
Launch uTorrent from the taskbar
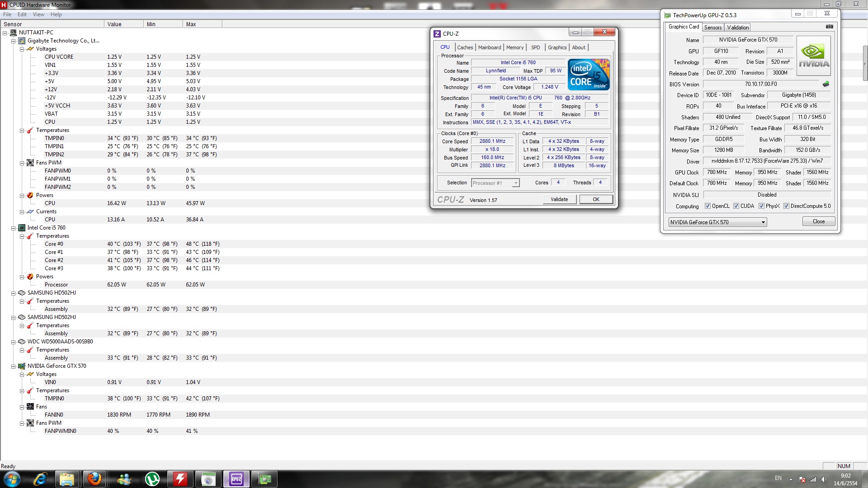click(x=152, y=479)
